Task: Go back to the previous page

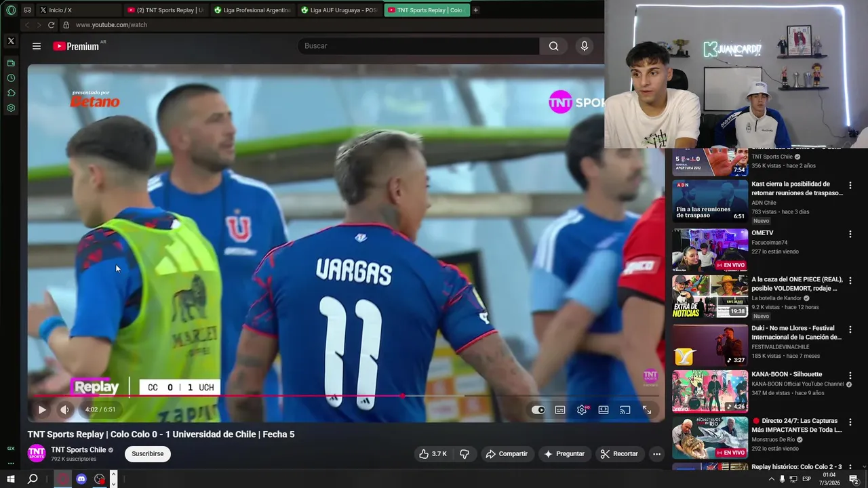Action: click(x=27, y=25)
